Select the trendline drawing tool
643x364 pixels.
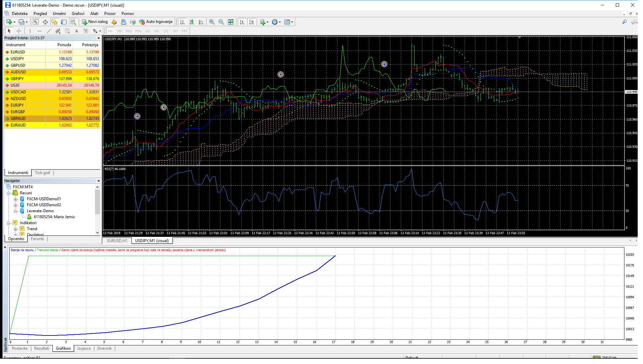[49, 31]
